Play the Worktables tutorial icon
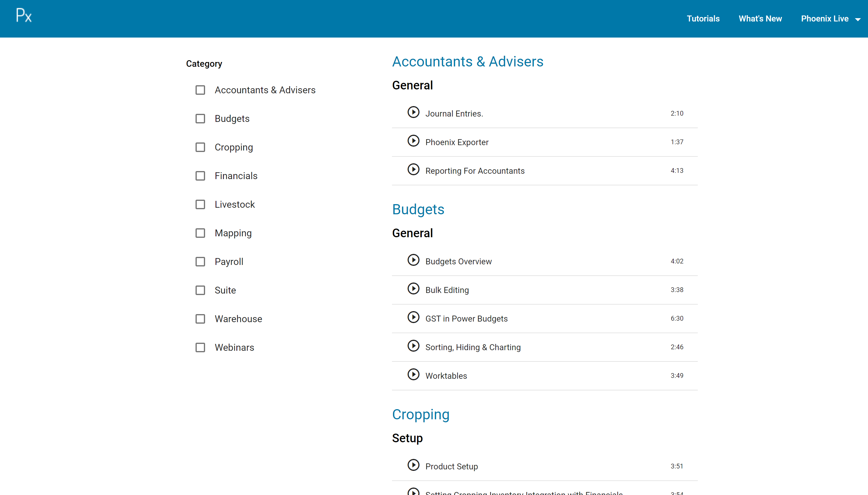The height and width of the screenshot is (495, 868). 413,374
